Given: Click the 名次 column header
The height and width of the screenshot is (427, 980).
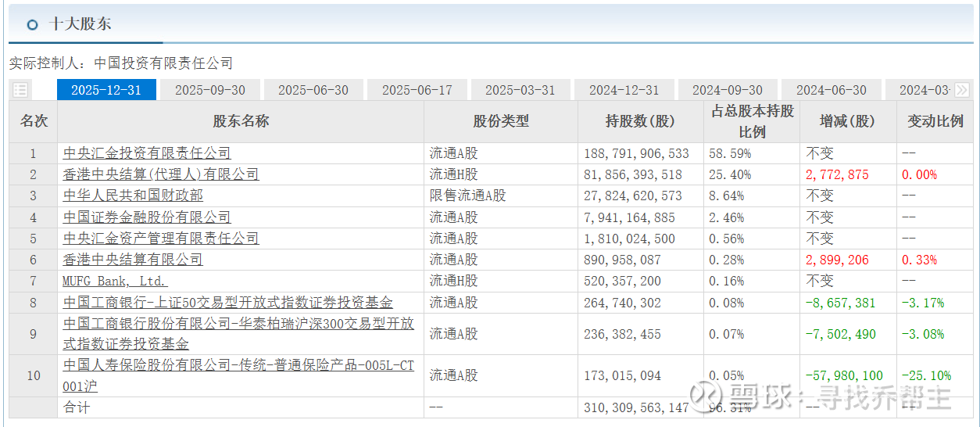Looking at the screenshot, I should pyautogui.click(x=34, y=121).
